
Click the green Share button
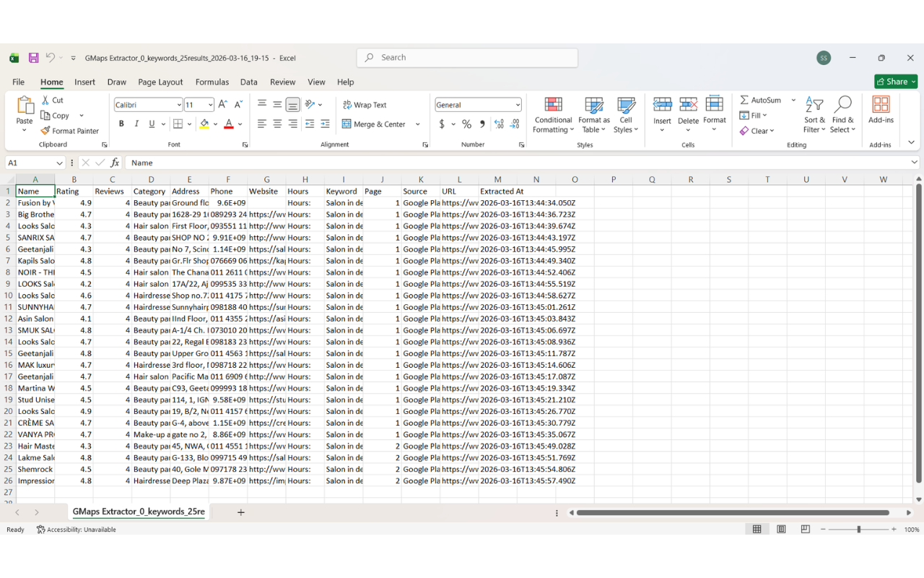[896, 82]
